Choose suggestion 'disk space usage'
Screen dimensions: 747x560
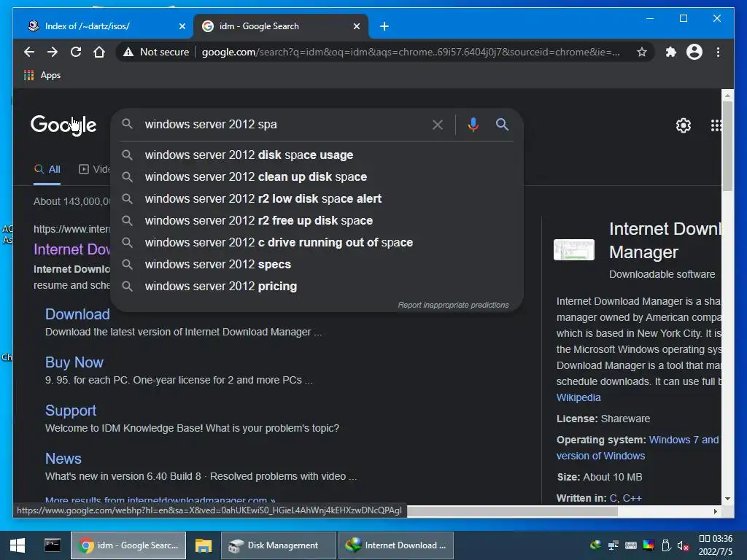point(317,155)
